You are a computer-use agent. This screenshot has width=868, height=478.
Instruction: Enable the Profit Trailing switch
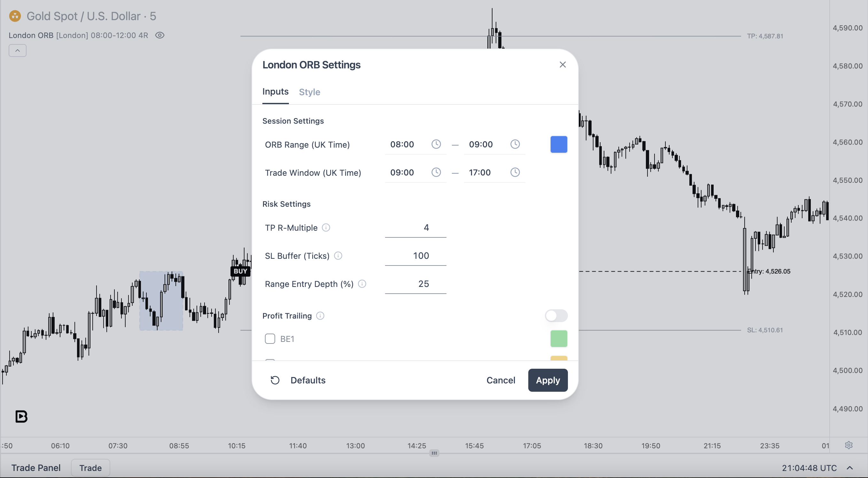point(556,316)
